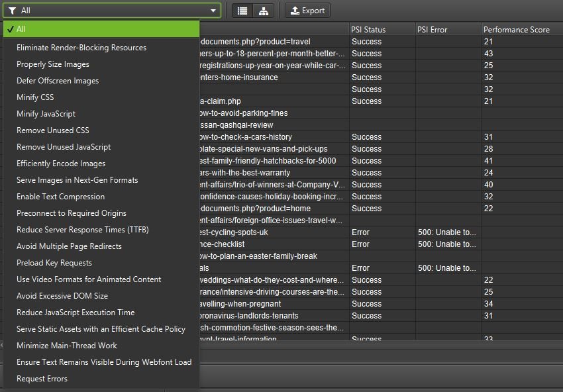Click the PSI Error column header
The image size is (563, 392).
click(433, 30)
